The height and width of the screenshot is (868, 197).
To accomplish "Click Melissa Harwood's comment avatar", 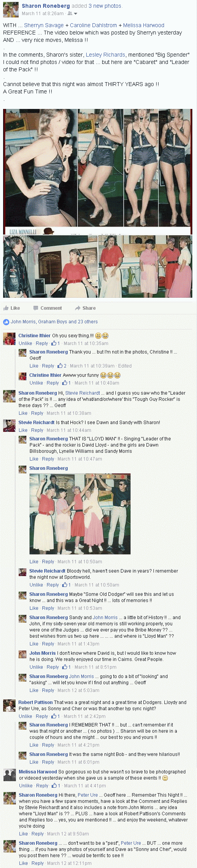I will 9,775.
